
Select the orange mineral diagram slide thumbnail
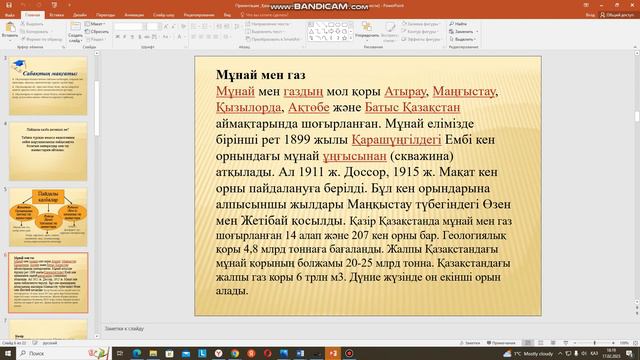[48, 217]
